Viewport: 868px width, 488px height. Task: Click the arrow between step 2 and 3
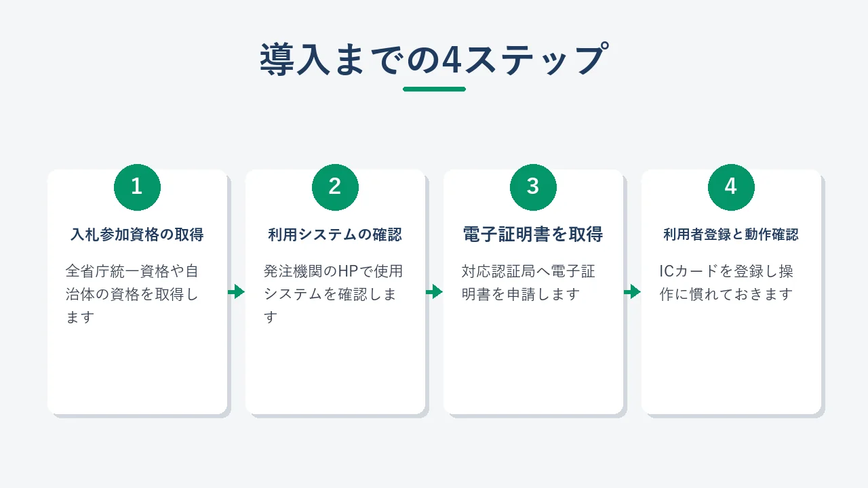[434, 291]
